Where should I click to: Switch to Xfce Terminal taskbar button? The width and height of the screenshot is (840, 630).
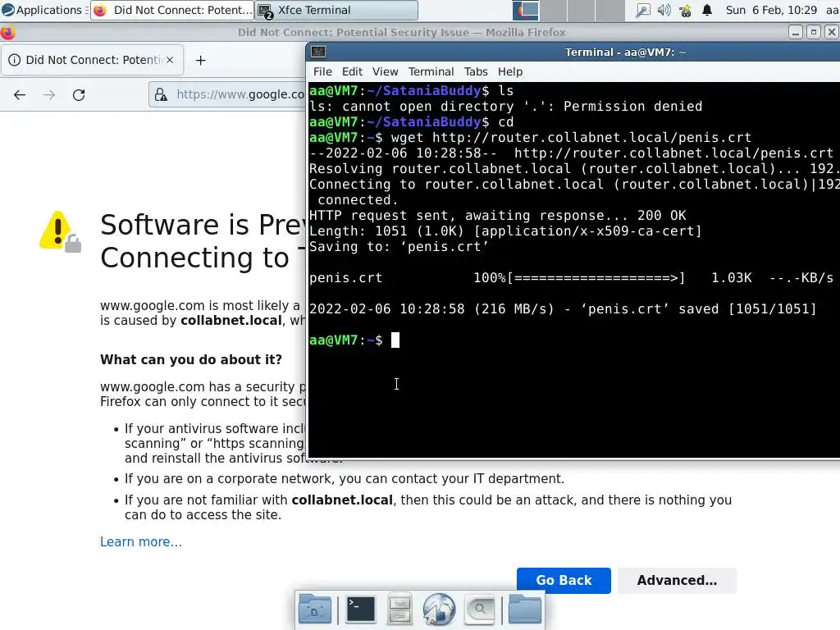click(337, 10)
